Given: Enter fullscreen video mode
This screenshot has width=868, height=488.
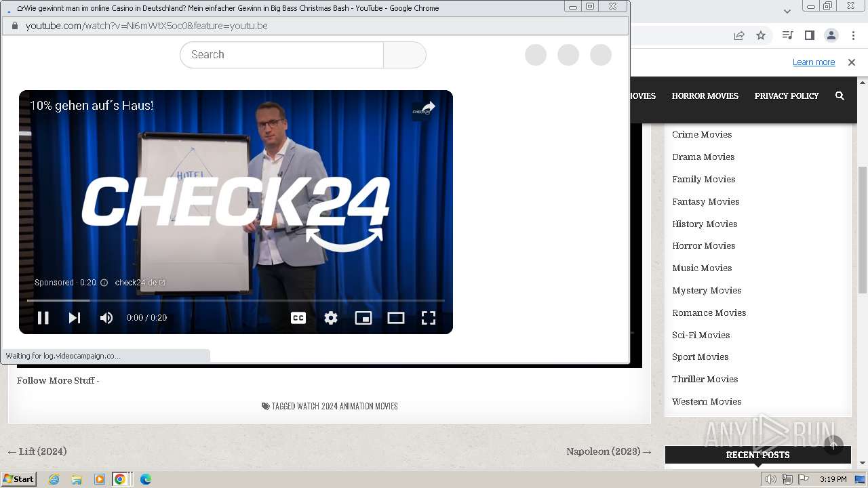Looking at the screenshot, I should click(429, 318).
